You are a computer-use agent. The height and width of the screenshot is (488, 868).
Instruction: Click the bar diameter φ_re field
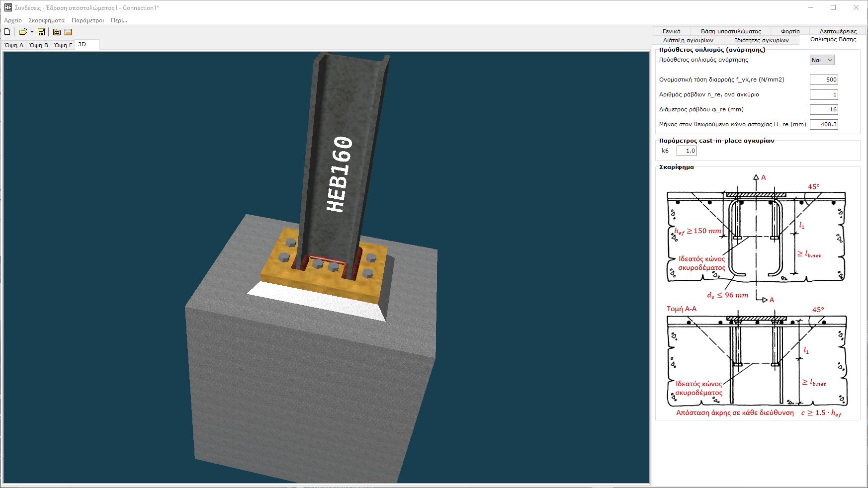pyautogui.click(x=824, y=109)
